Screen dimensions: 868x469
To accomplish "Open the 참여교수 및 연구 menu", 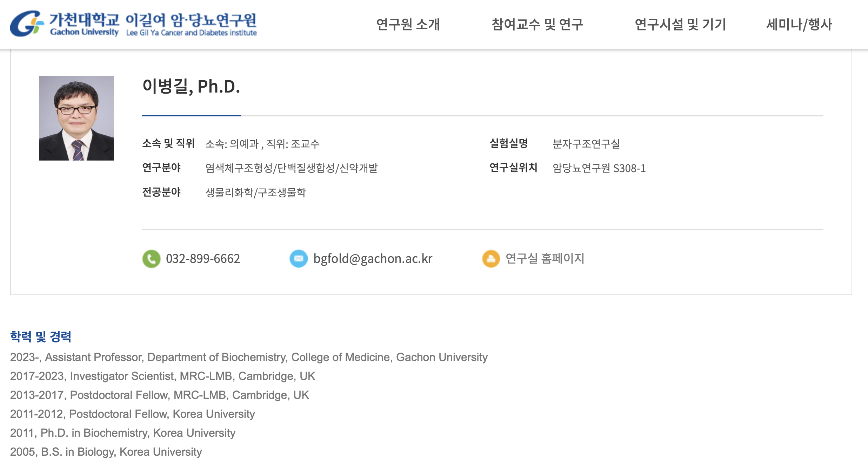I will click(x=537, y=25).
